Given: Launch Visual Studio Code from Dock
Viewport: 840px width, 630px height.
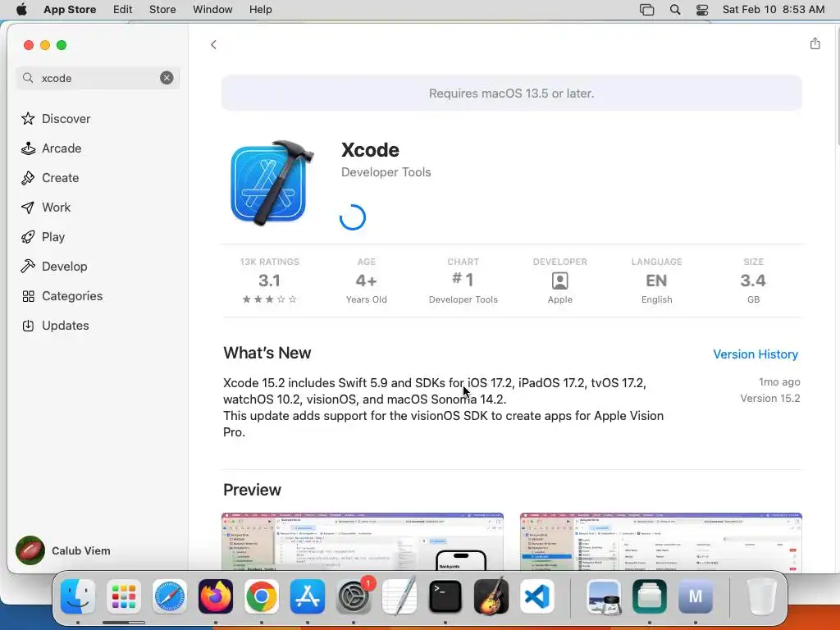Looking at the screenshot, I should pos(536,596).
